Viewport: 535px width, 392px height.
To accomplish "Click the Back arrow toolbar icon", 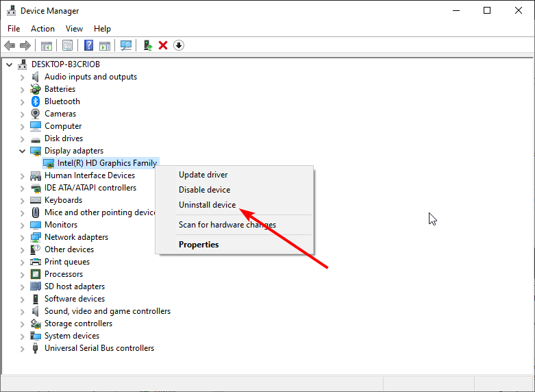I will point(10,45).
